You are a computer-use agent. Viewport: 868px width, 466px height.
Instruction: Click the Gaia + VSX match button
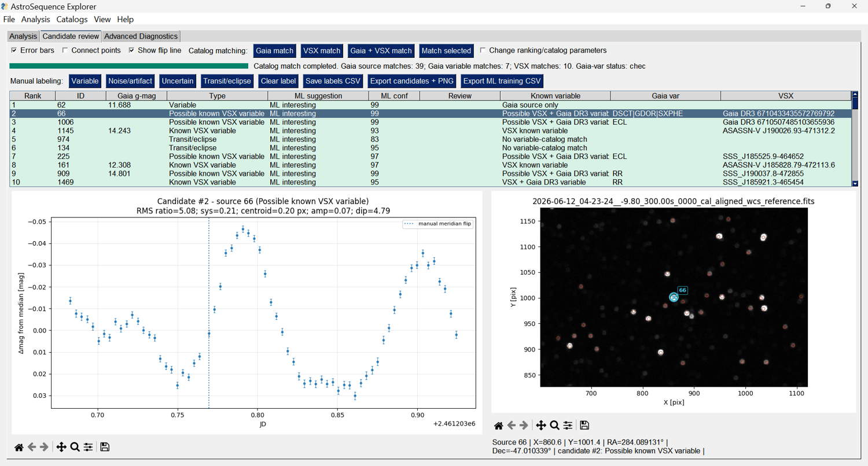point(381,51)
